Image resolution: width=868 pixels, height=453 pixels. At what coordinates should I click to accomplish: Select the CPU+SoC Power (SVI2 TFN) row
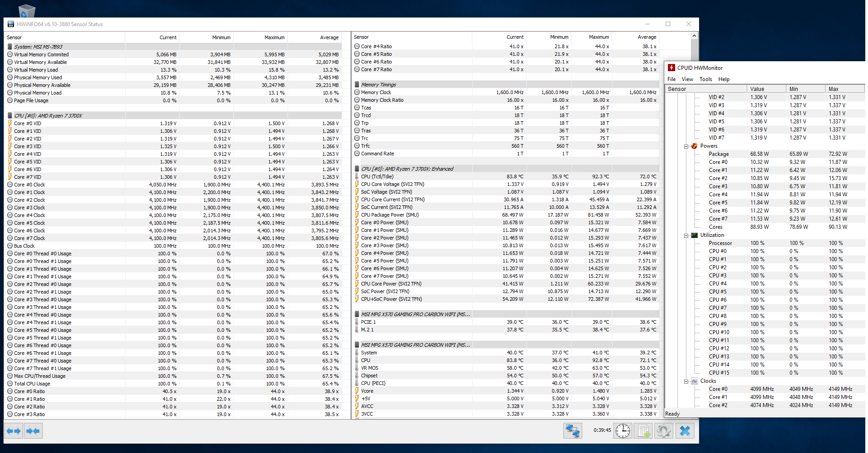click(506, 299)
